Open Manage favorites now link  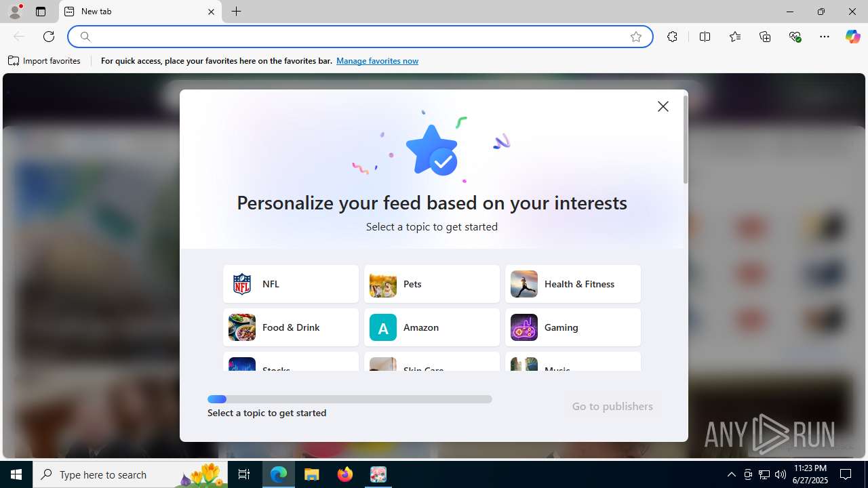pos(377,61)
